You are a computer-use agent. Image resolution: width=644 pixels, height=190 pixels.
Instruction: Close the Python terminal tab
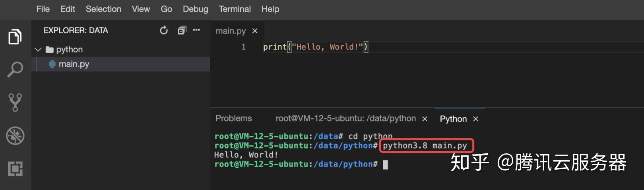[x=476, y=119]
